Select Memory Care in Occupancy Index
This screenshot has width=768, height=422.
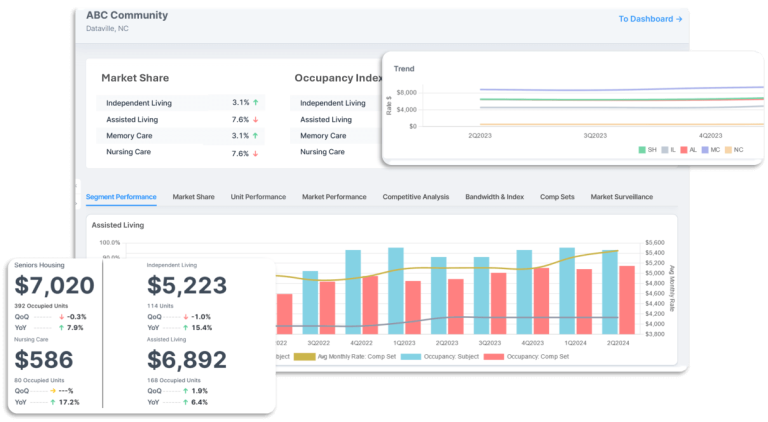pos(323,136)
